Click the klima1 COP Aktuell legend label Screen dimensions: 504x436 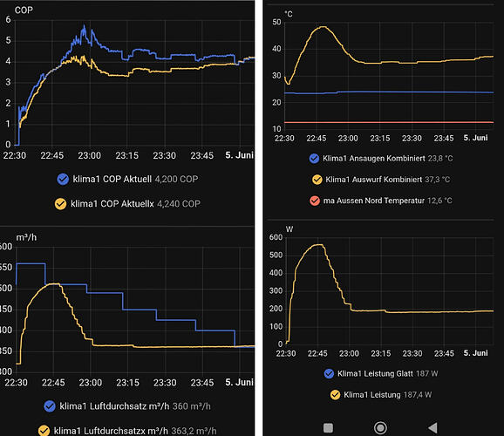(x=112, y=179)
